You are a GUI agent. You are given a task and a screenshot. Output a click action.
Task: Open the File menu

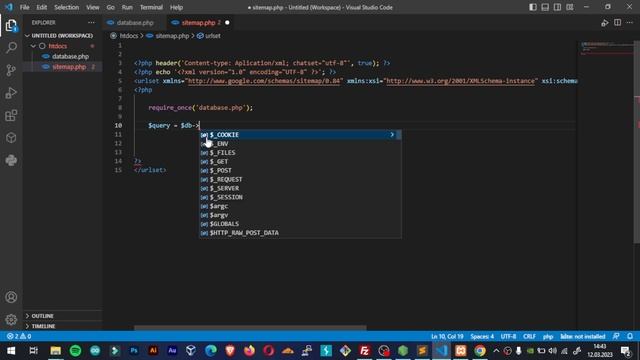(24, 7)
